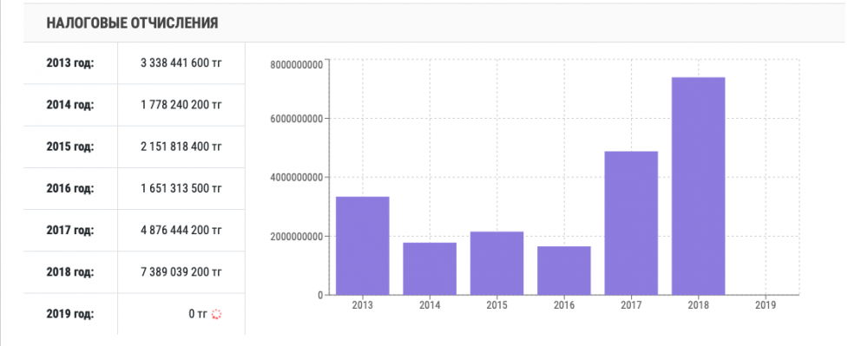This screenshot has height=346, width=868.
Task: Select the 2017 bar in the chart
Action: tap(631, 223)
